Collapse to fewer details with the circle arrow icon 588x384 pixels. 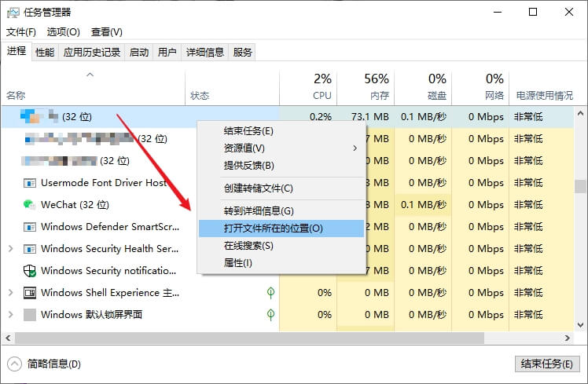[14, 364]
